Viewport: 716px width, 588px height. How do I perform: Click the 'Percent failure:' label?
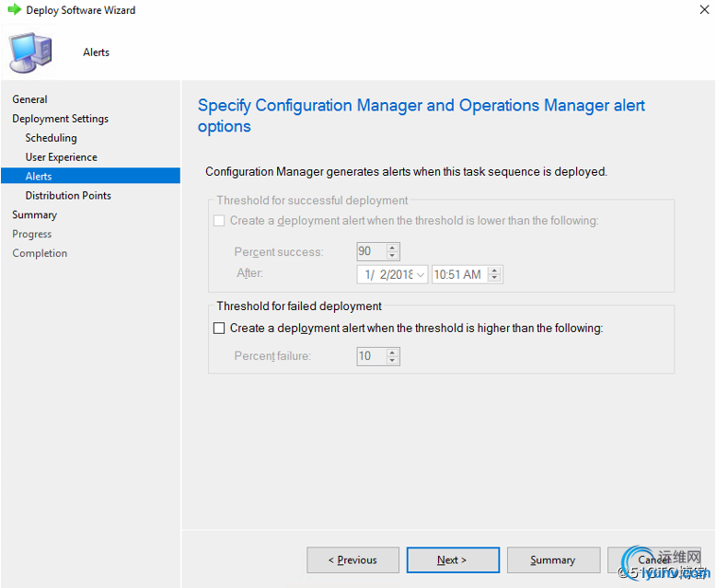pos(272,356)
